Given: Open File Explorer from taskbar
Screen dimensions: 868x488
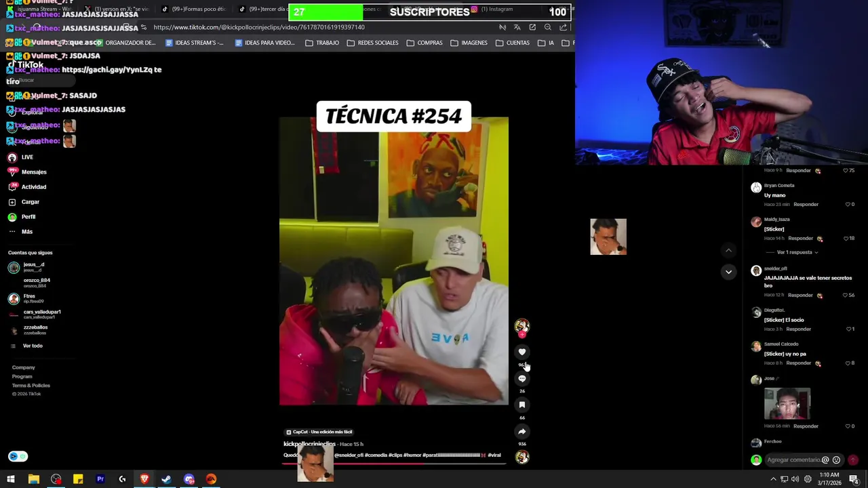Looking at the screenshot, I should point(33,479).
